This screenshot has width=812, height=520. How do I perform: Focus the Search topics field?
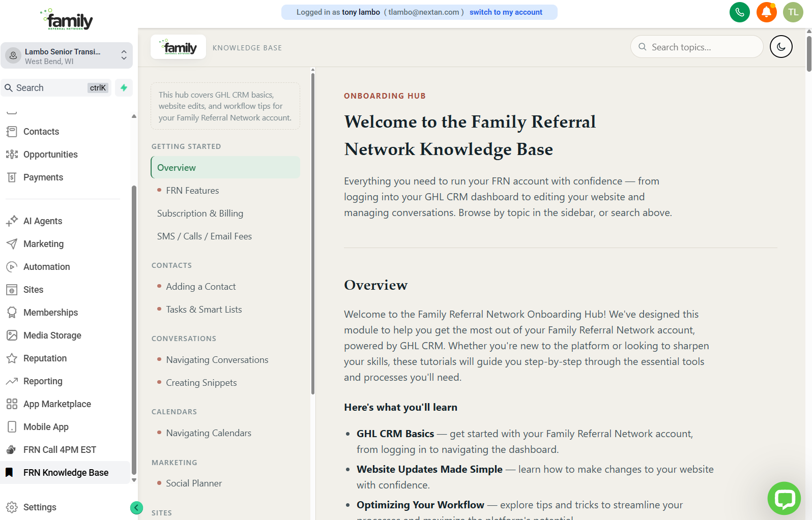pyautogui.click(x=697, y=47)
